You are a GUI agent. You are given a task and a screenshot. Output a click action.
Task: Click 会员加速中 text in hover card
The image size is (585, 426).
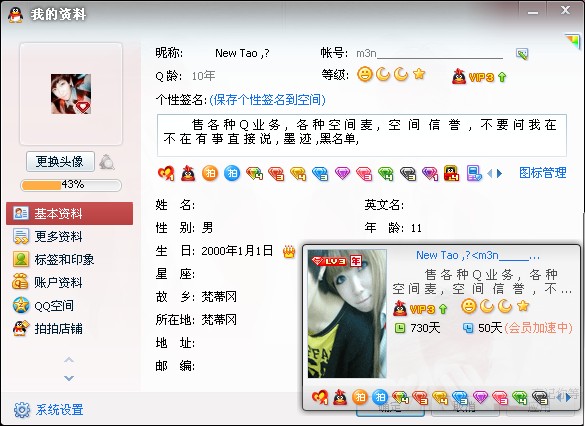click(538, 328)
